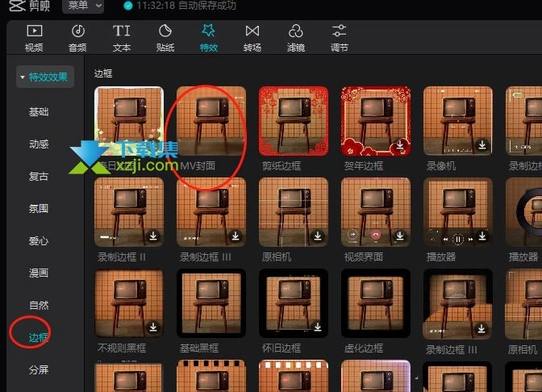Screen dimensions: 542x392
Task: Open the 转场 (Transition) panel
Action: (x=252, y=37)
